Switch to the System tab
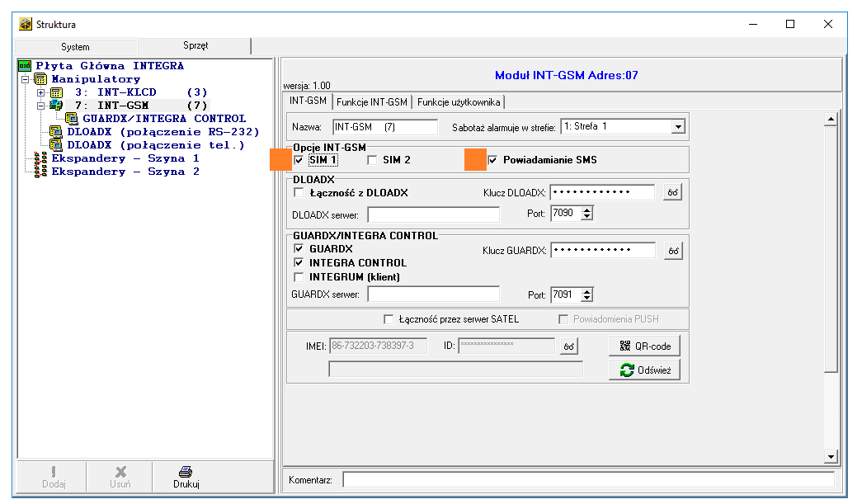The image size is (862, 504). [75, 47]
